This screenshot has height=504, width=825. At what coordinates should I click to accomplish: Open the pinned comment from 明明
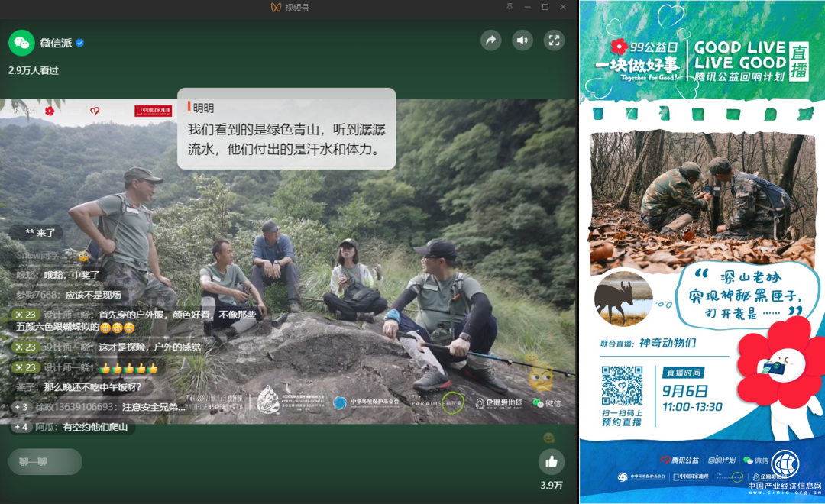pos(286,128)
